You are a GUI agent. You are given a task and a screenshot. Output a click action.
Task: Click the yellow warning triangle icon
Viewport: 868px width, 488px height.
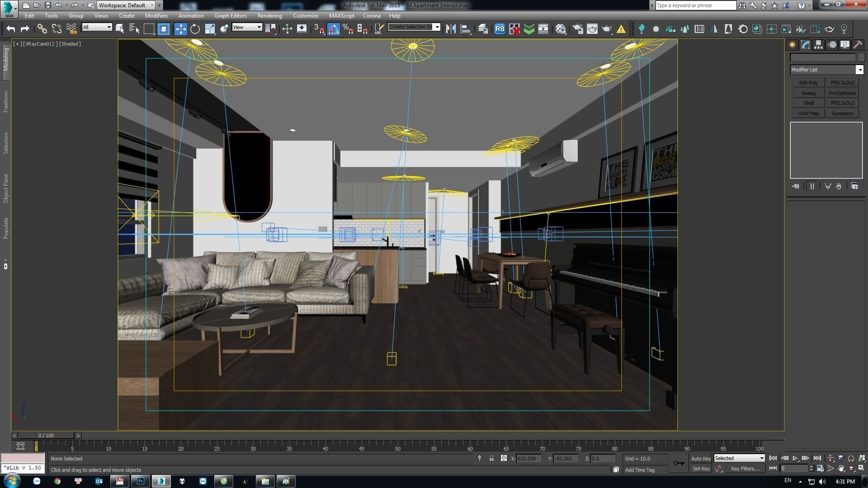click(x=621, y=29)
